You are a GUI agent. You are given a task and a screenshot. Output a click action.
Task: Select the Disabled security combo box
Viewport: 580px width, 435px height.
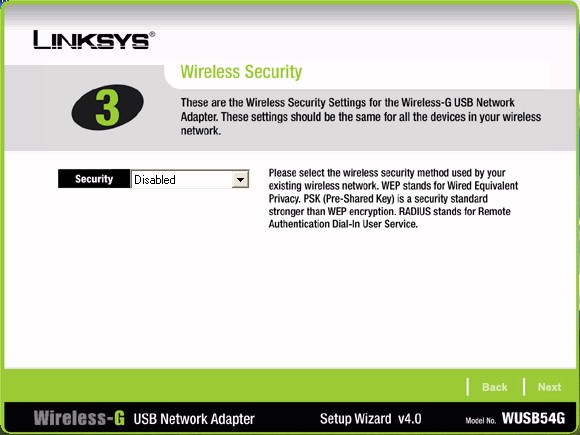[190, 179]
